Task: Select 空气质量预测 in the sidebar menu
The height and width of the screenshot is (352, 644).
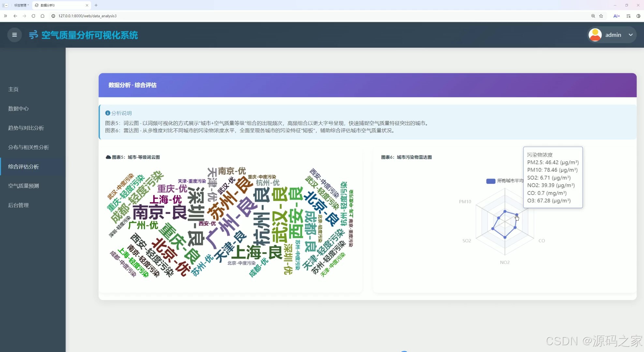Action: click(x=23, y=186)
